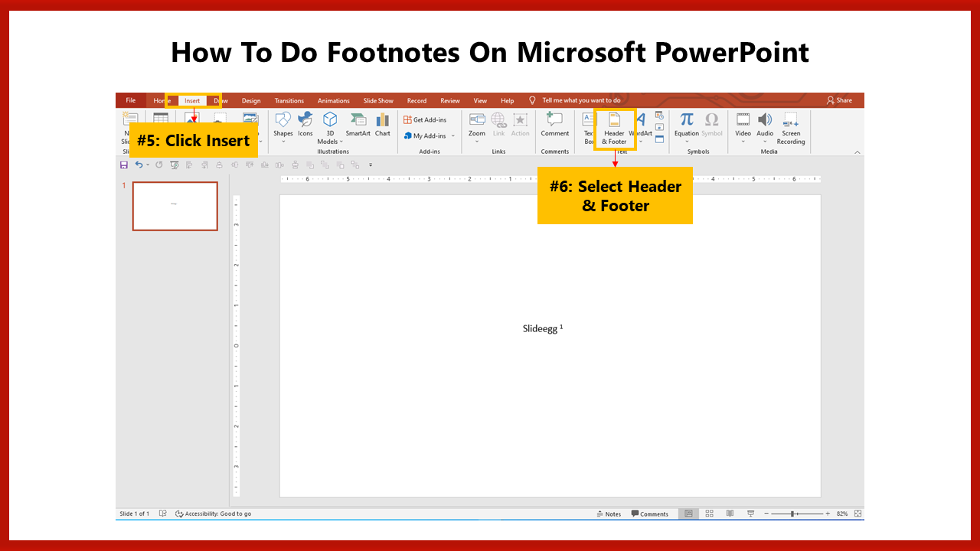Switch to Reading View
Screen dimensions: 980x551
tap(730, 514)
